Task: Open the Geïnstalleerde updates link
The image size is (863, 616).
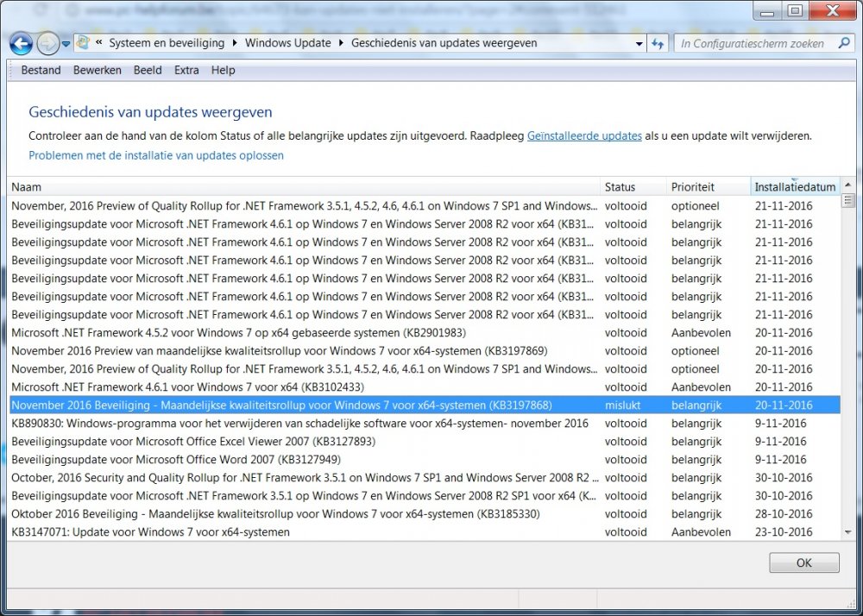Action: click(584, 135)
